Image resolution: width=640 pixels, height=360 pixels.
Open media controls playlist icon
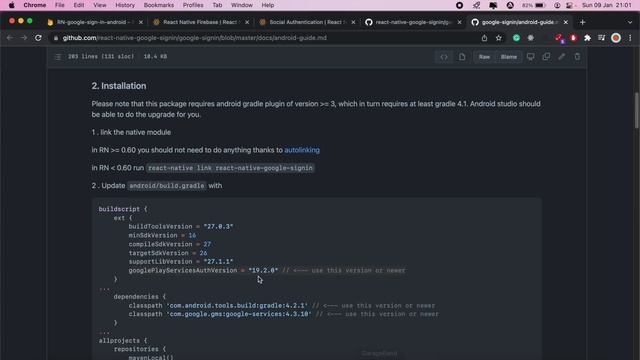(601, 38)
